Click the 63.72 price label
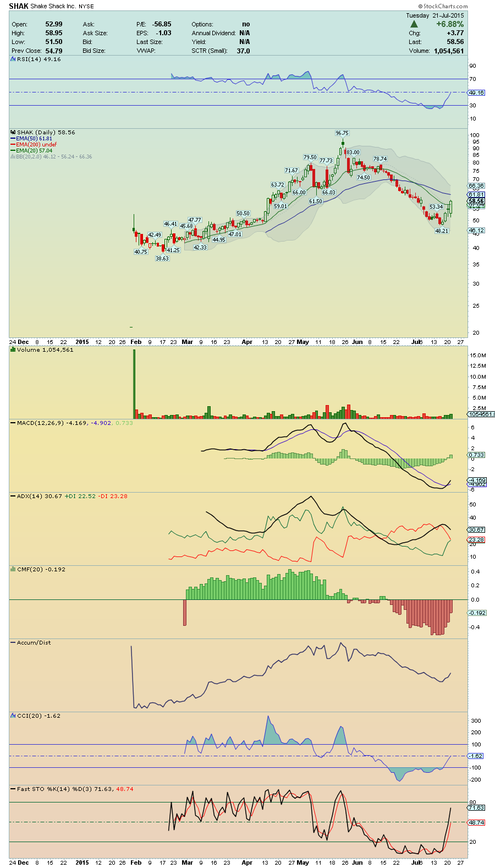This screenshot has height=868, width=495. (278, 184)
